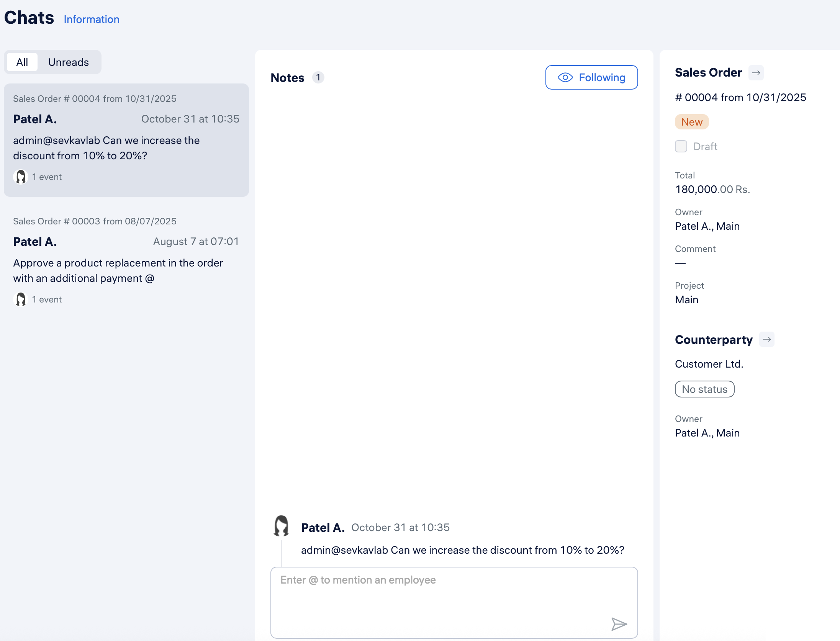Viewport: 840px width, 641px height.
Task: Click Customer Ltd. counterparty name
Action: click(x=709, y=364)
